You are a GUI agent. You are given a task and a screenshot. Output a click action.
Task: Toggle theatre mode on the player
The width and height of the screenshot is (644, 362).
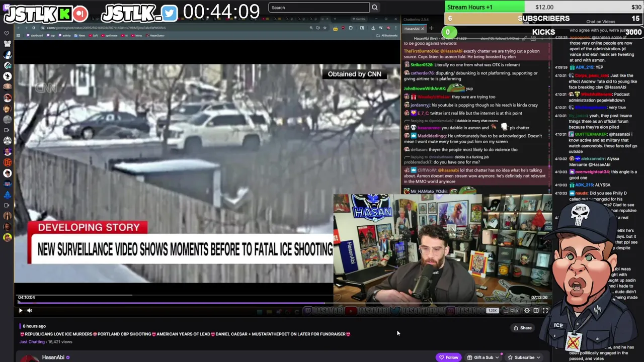click(x=536, y=310)
